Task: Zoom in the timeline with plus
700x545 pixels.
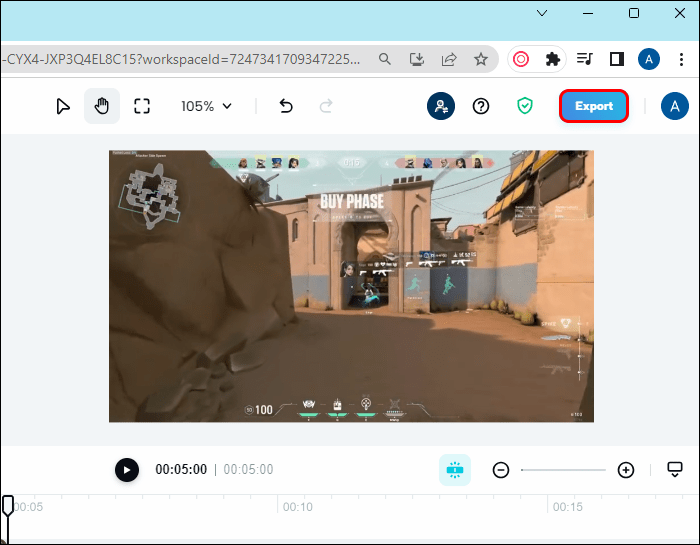Action: point(626,470)
